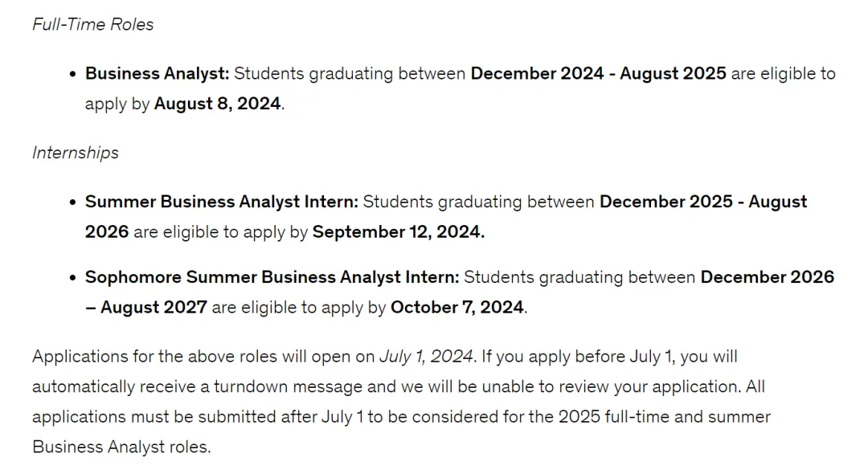This screenshot has width=868, height=474.
Task: Click the bullet before Business Analyst
Action: coord(72,74)
